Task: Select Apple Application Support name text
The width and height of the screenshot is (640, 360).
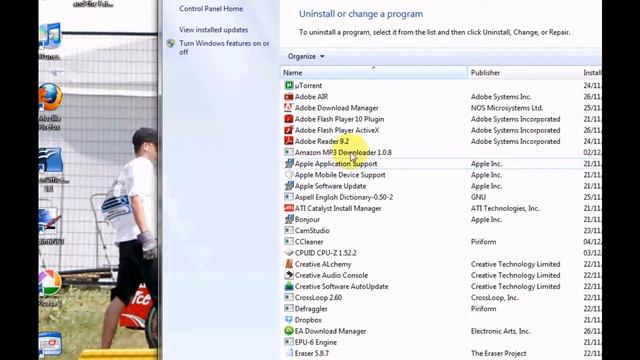Action: click(x=336, y=164)
